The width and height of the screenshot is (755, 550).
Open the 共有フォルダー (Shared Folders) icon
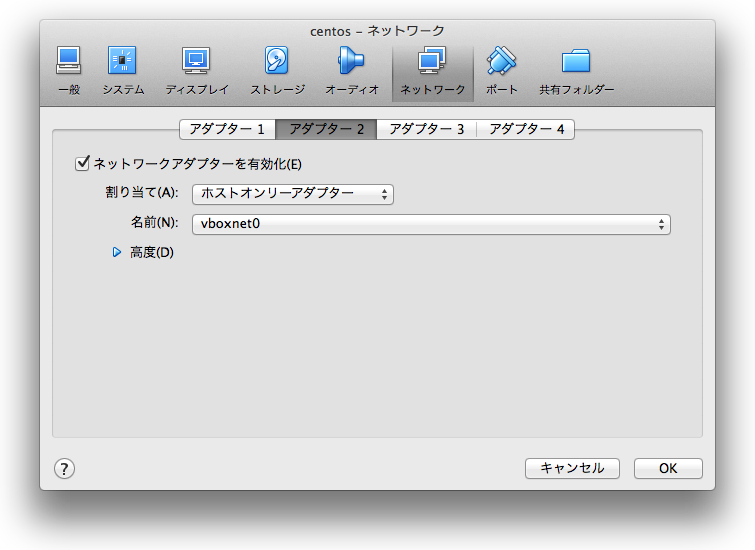click(x=576, y=71)
